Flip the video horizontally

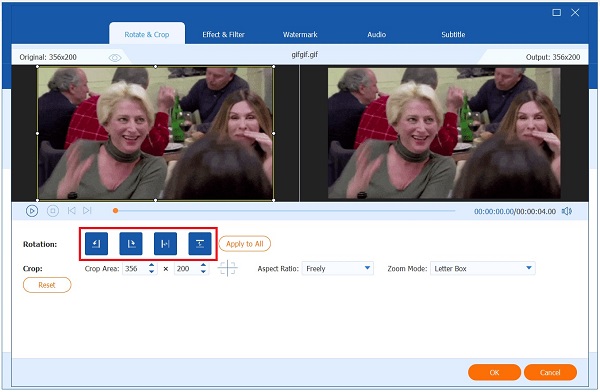tap(165, 243)
